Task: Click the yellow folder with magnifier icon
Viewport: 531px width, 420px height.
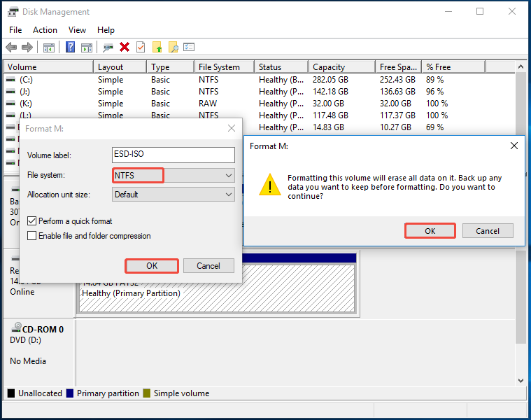Action: (x=173, y=47)
